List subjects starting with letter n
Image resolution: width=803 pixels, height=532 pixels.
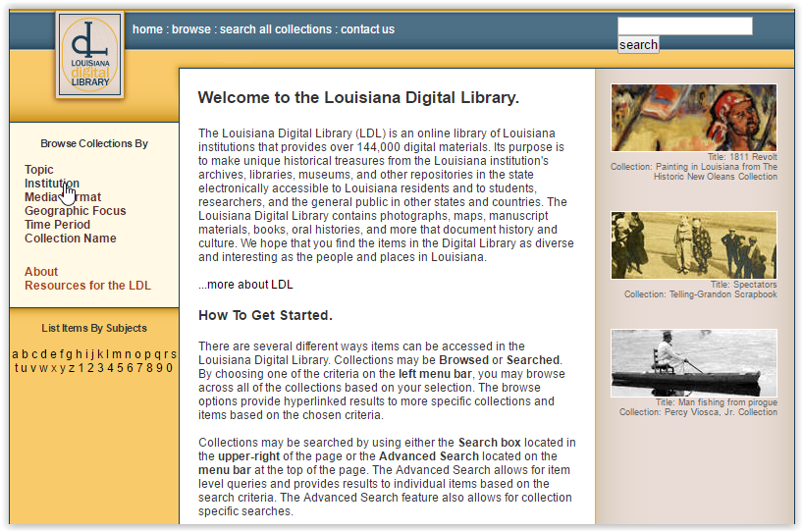pyautogui.click(x=128, y=354)
